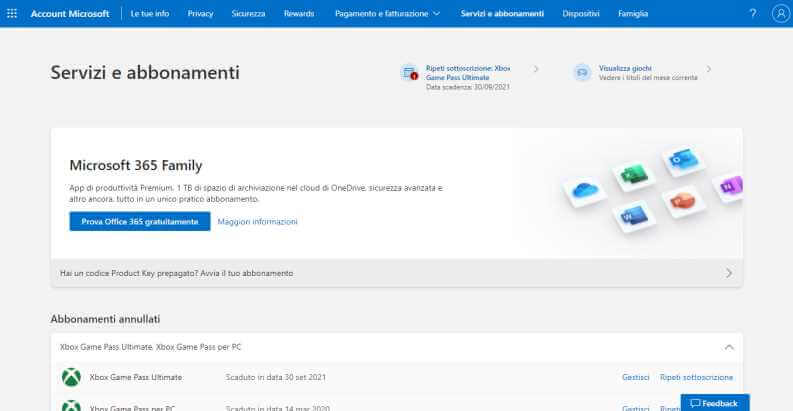The height and width of the screenshot is (411, 793).
Task: Click the Xbox logo beside Game Pass Ultimate
Action: (71, 377)
